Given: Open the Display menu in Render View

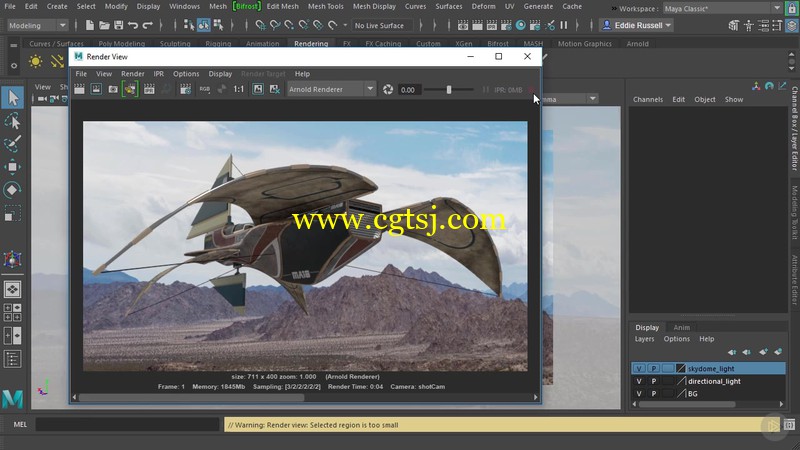Looking at the screenshot, I should pyautogui.click(x=220, y=73).
